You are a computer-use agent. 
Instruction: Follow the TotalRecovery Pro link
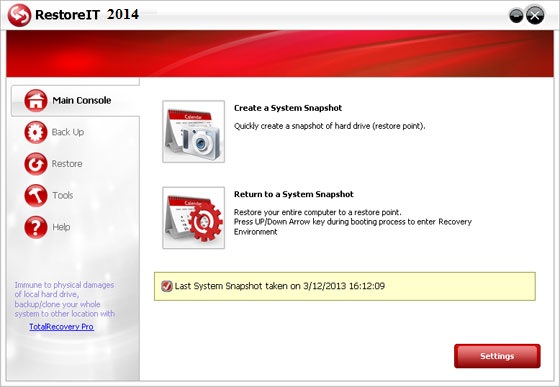tap(61, 327)
